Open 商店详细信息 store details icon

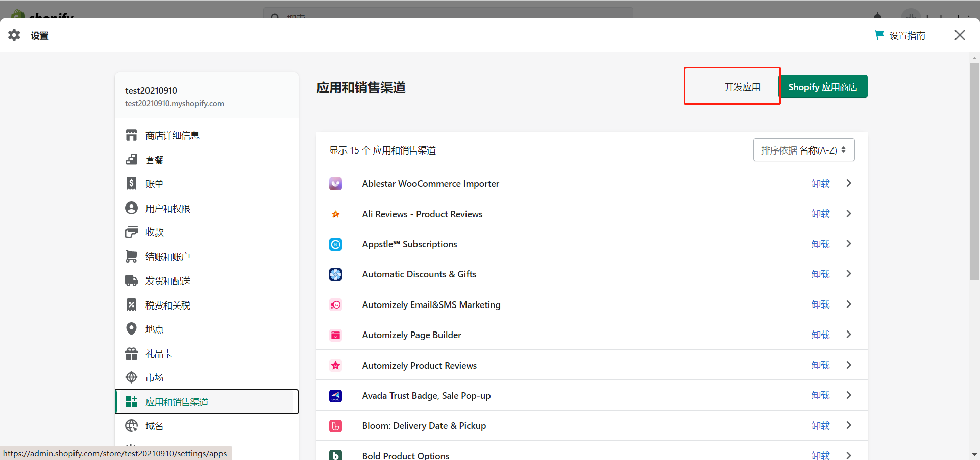tap(132, 135)
